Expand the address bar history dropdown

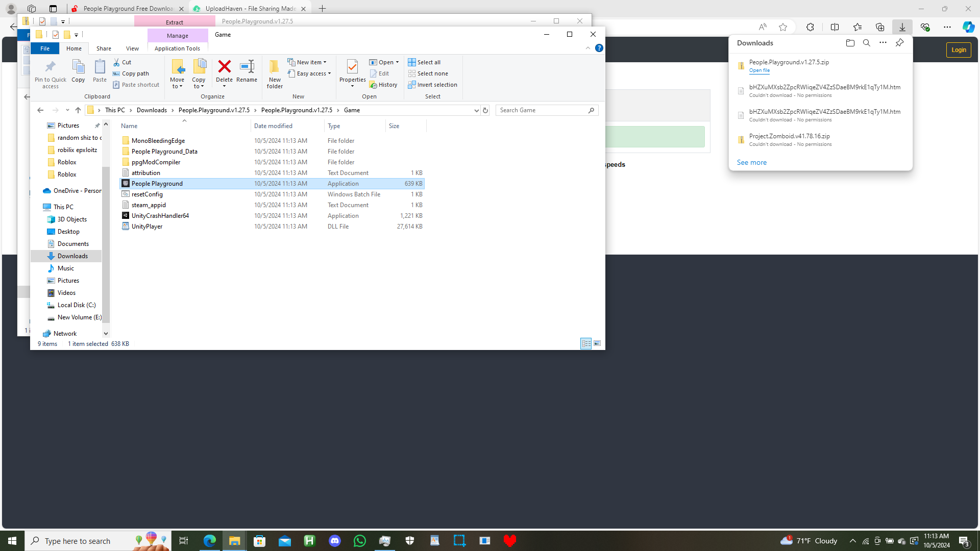476,110
